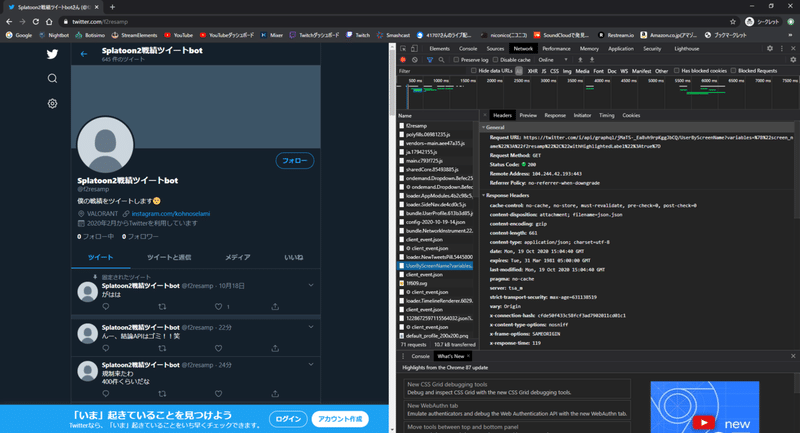This screenshot has width=800, height=433.
Task: Select the UserByScreenName request row
Action: point(435,266)
